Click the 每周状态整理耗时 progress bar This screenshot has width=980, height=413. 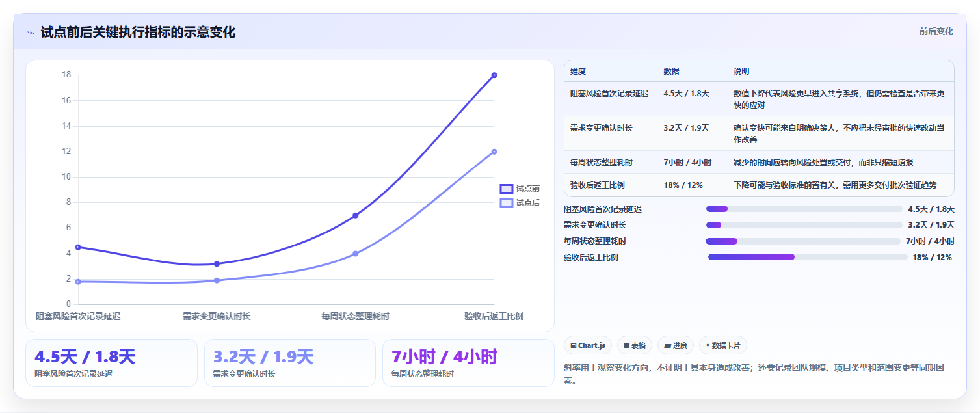pyautogui.click(x=803, y=241)
